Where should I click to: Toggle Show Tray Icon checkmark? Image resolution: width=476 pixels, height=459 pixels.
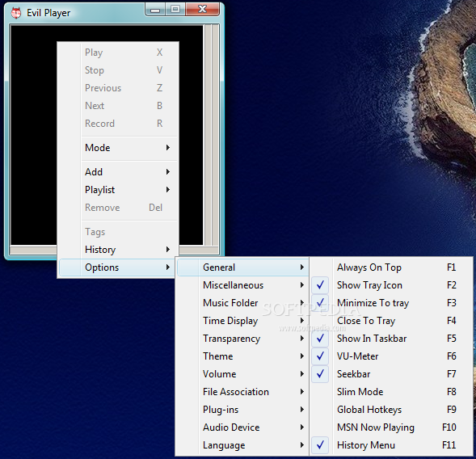[x=392, y=285]
